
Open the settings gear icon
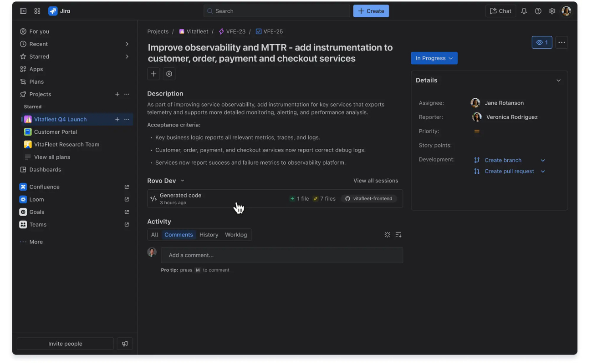(x=552, y=11)
